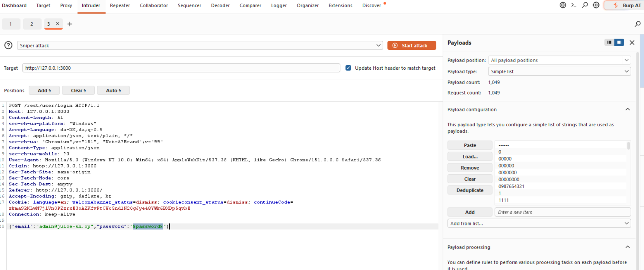
Task: Open the Extensions tab
Action: pyautogui.click(x=340, y=6)
